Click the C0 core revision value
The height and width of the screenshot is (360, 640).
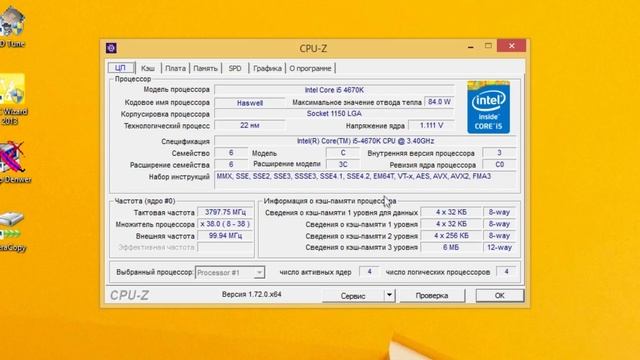[x=499, y=164]
